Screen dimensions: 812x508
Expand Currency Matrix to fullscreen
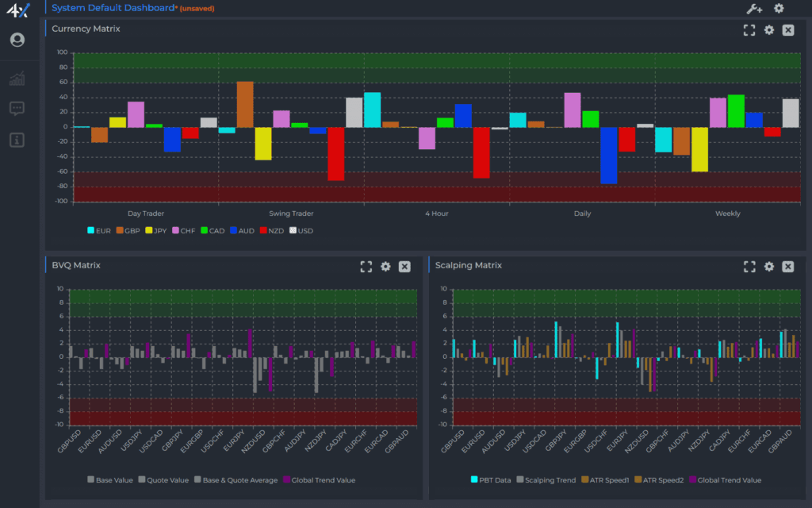pyautogui.click(x=749, y=30)
